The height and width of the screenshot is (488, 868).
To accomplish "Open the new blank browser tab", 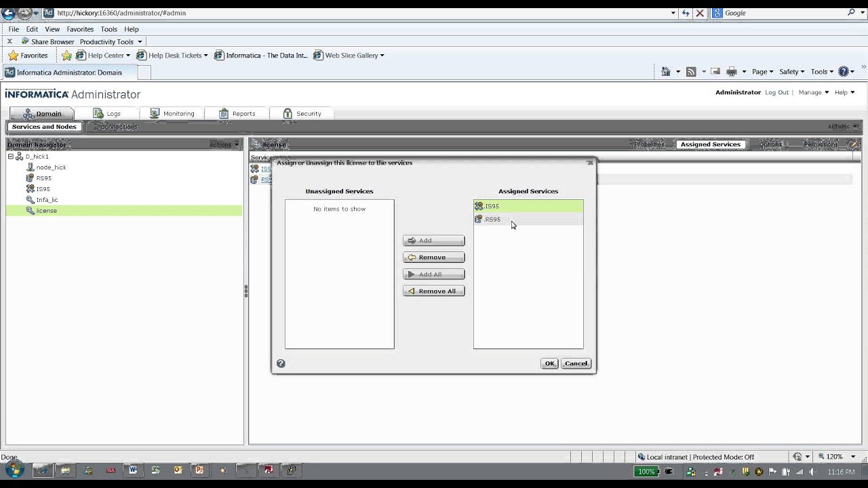I will tap(144, 73).
